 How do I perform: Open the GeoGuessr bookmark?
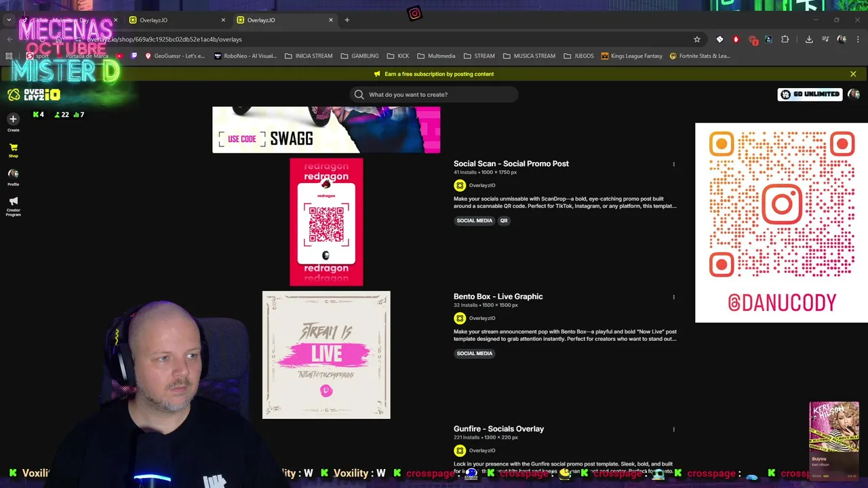click(x=174, y=56)
